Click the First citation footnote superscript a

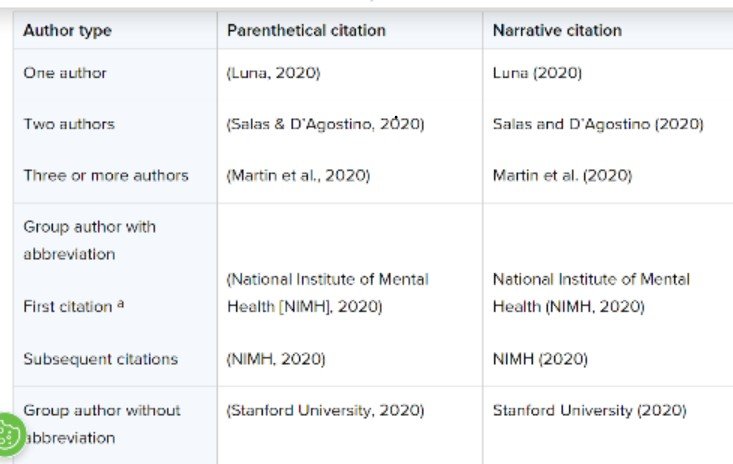tap(121, 304)
